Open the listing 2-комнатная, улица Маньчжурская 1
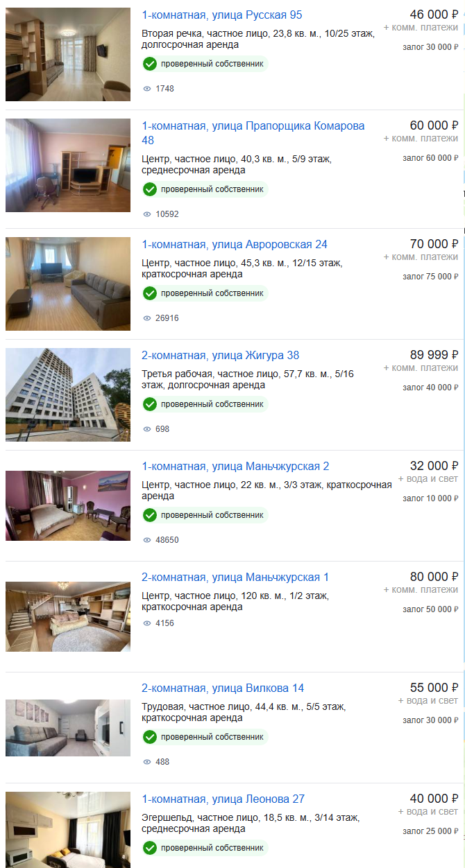 (x=235, y=578)
